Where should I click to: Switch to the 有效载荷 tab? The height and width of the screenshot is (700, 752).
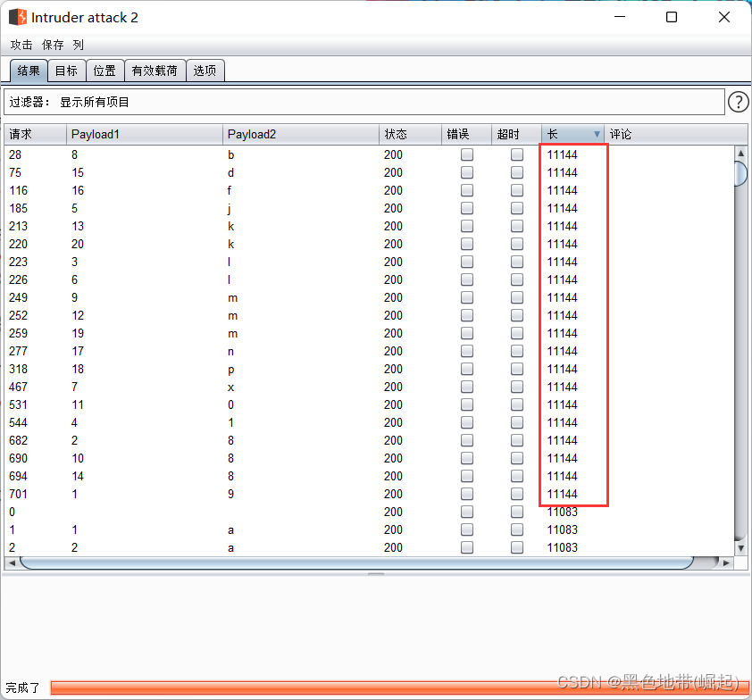coord(155,71)
